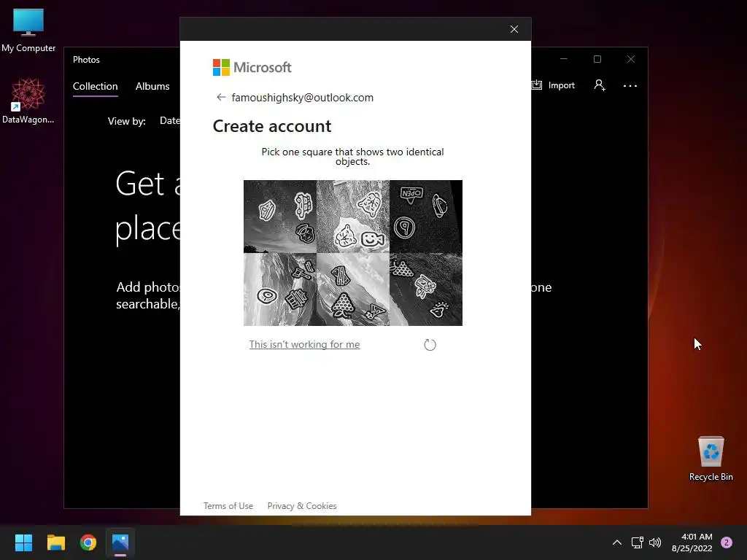Go back using arrow beside the email

coord(220,97)
